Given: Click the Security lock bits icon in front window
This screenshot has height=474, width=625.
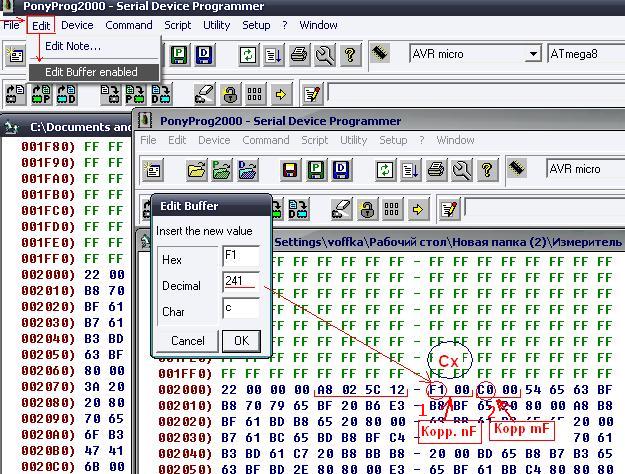Looking at the screenshot, I should click(x=367, y=210).
